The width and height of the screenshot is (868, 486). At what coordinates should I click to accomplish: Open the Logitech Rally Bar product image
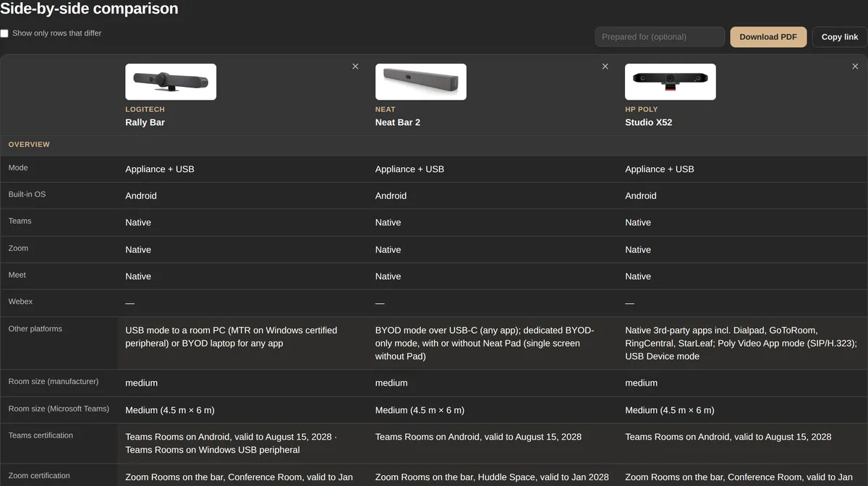[x=171, y=82]
